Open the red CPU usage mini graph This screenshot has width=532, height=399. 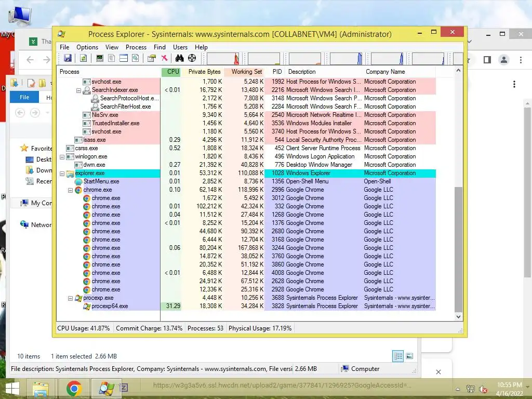[x=223, y=58]
